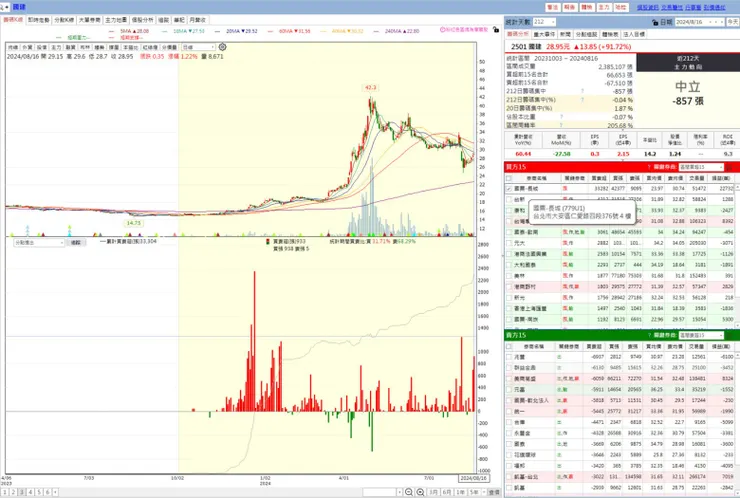Open the 法人目標 tab in right panel
740x498 pixels.
click(634, 34)
